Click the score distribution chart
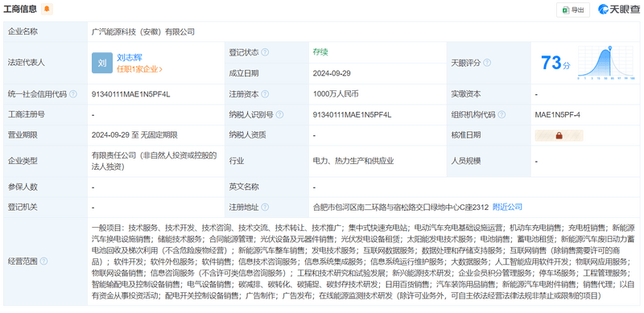 click(606, 63)
